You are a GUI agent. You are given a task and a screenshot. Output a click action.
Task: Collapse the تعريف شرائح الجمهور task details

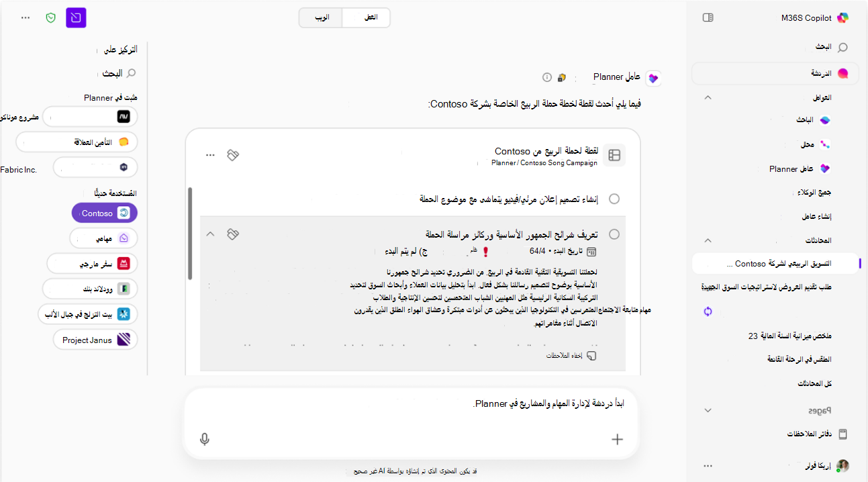(x=210, y=234)
